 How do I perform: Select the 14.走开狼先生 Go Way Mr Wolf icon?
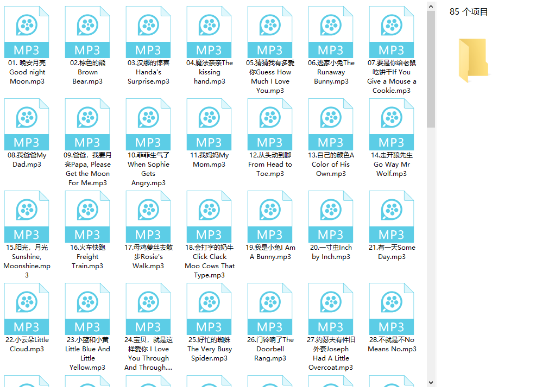[392, 124]
